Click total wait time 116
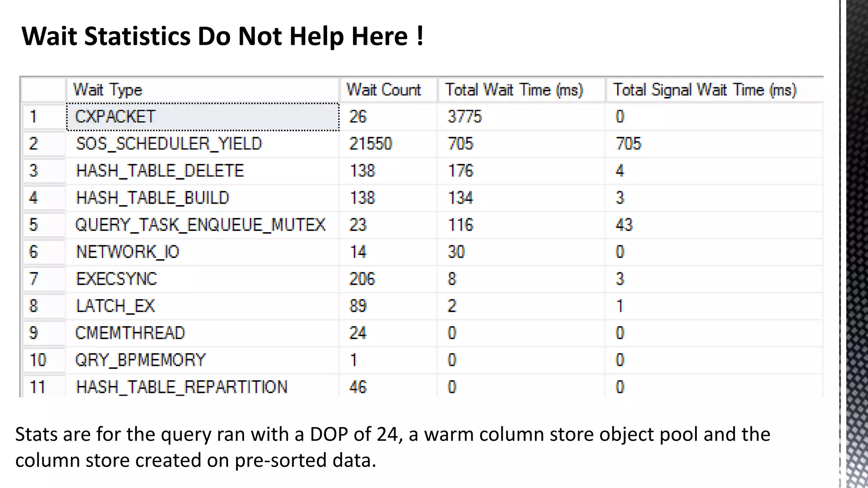This screenshot has width=868, height=488. coord(461,225)
